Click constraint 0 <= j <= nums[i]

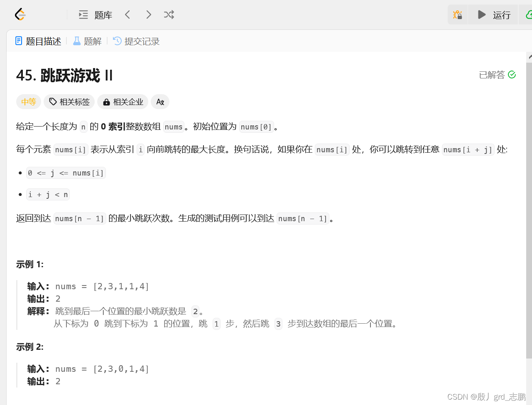point(66,173)
